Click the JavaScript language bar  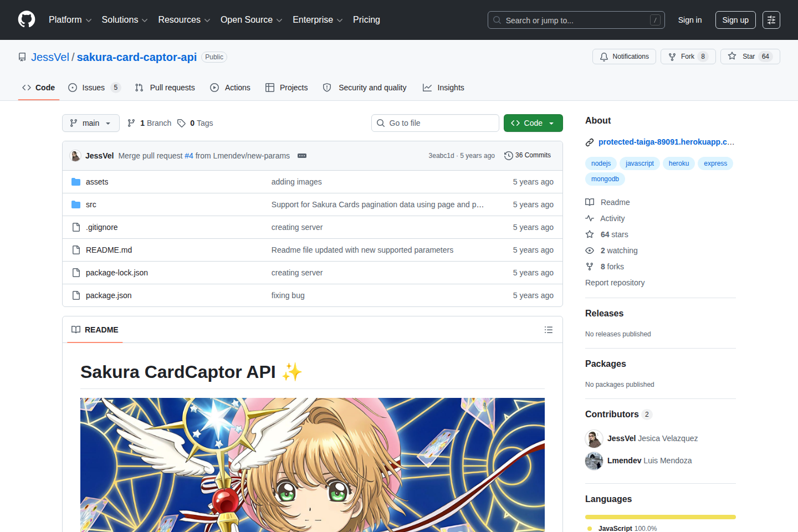[660, 516]
